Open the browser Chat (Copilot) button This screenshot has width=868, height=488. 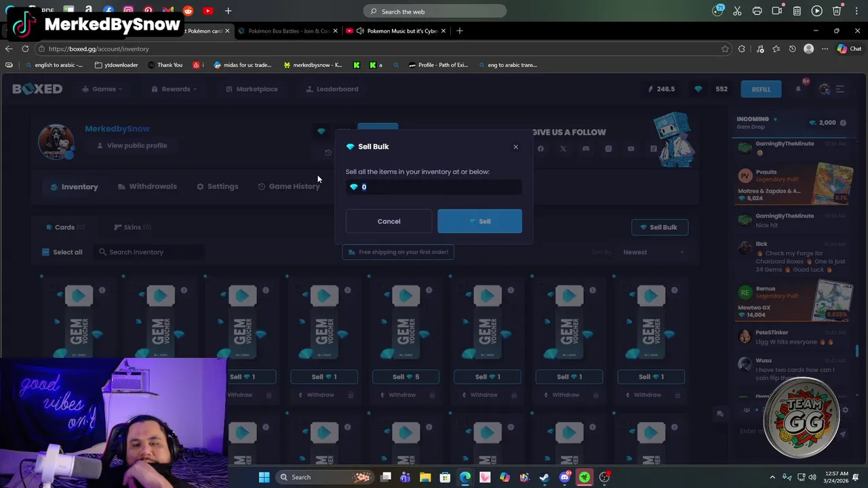(x=849, y=49)
